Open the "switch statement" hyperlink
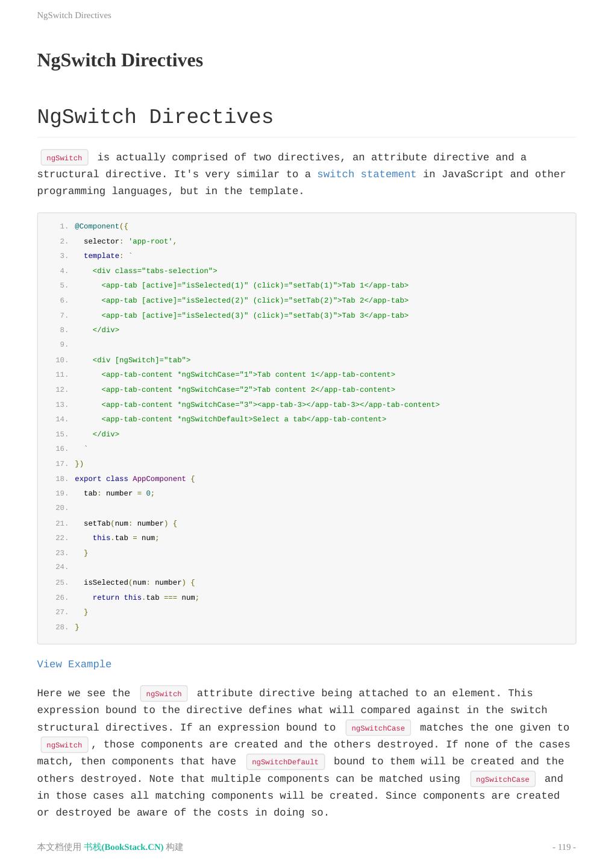The width and height of the screenshot is (614, 868). coord(366,174)
